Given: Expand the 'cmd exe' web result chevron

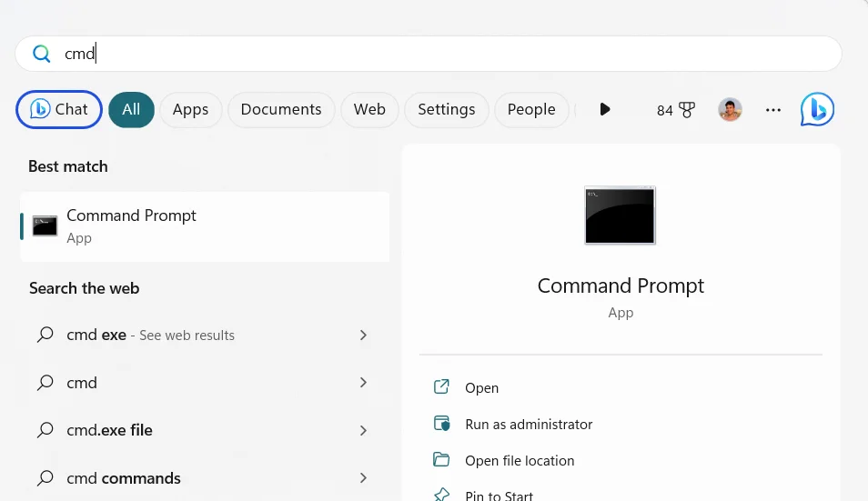Looking at the screenshot, I should 363,335.
